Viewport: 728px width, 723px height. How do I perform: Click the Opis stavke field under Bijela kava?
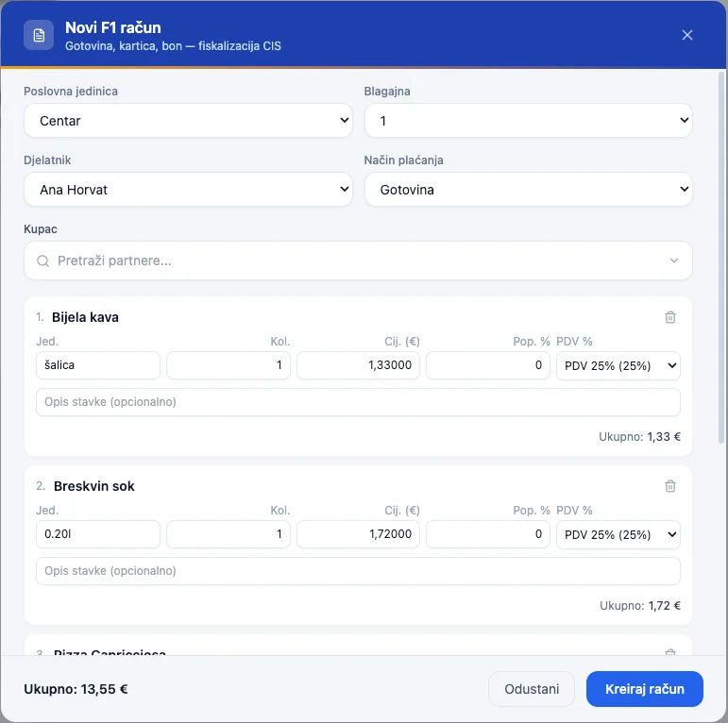(358, 402)
